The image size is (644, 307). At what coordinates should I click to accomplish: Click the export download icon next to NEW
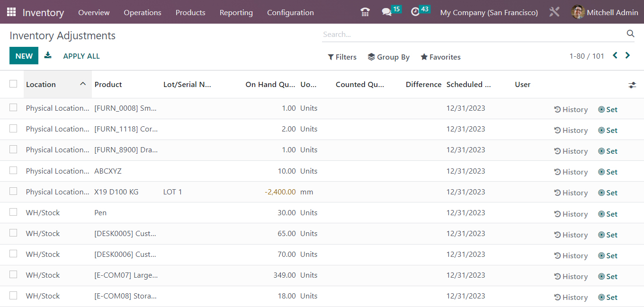pyautogui.click(x=48, y=55)
